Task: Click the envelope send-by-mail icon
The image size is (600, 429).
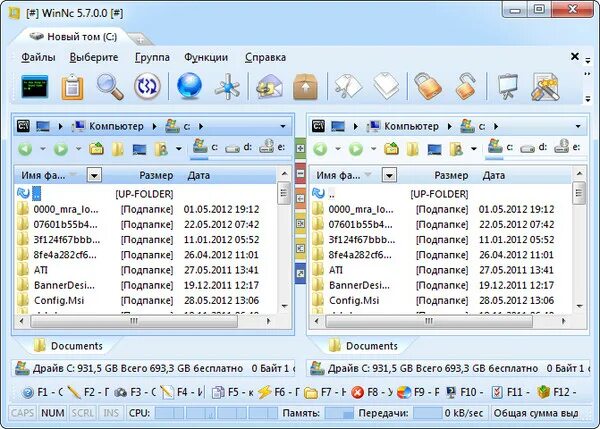Action: click(x=269, y=87)
